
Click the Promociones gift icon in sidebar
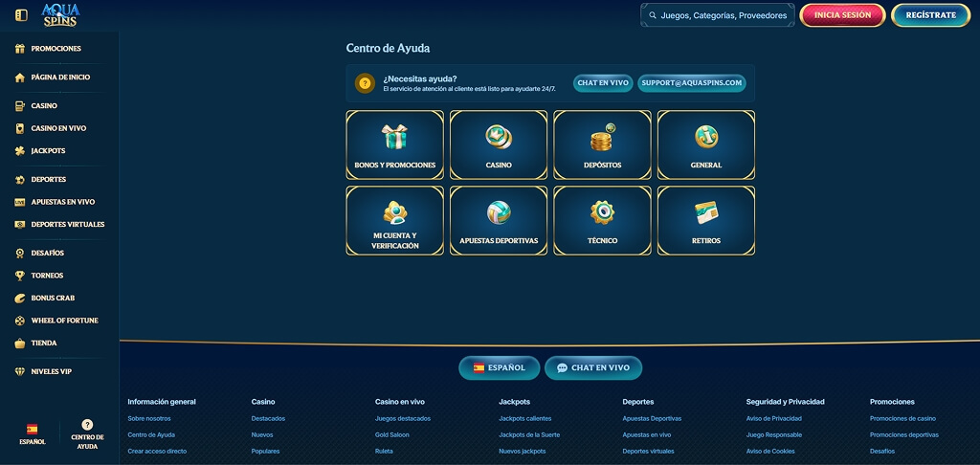(x=20, y=49)
